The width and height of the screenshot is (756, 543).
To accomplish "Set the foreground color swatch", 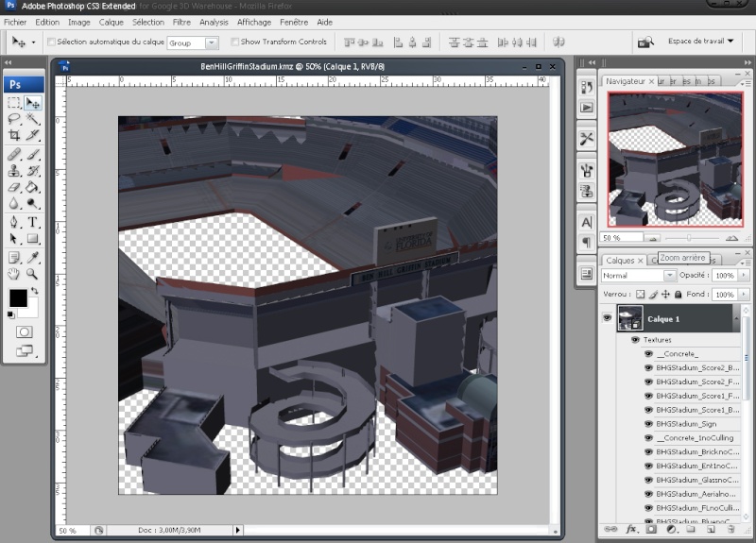I will [x=18, y=298].
